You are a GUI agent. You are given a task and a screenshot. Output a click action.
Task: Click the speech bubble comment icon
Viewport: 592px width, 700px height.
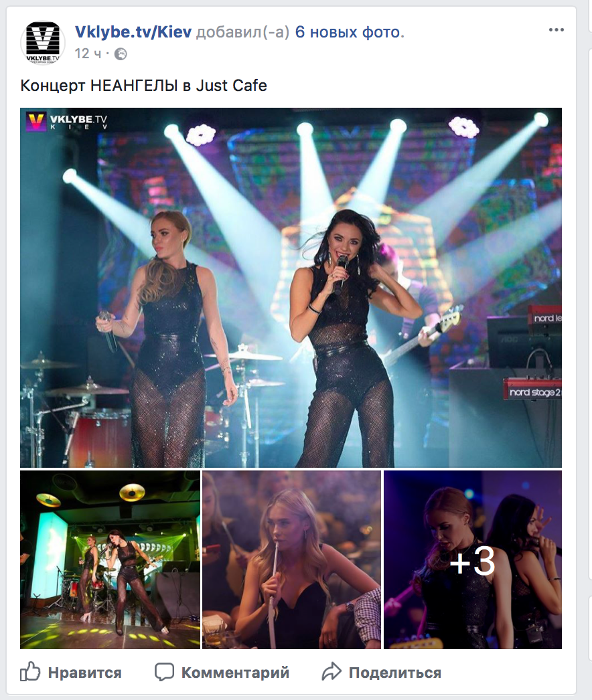(x=164, y=672)
